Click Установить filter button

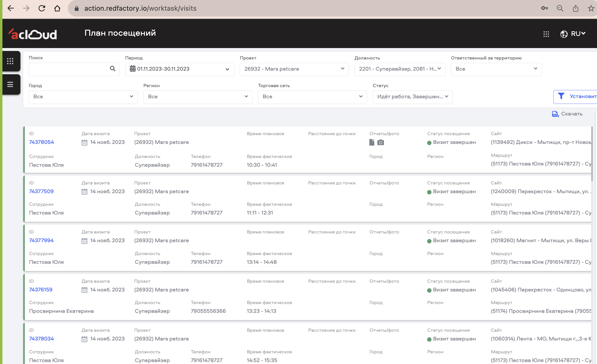pos(575,97)
